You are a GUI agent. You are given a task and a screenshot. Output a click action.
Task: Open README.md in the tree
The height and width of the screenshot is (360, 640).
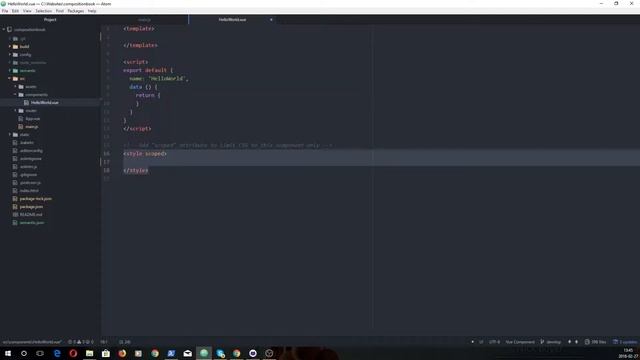pos(31,215)
